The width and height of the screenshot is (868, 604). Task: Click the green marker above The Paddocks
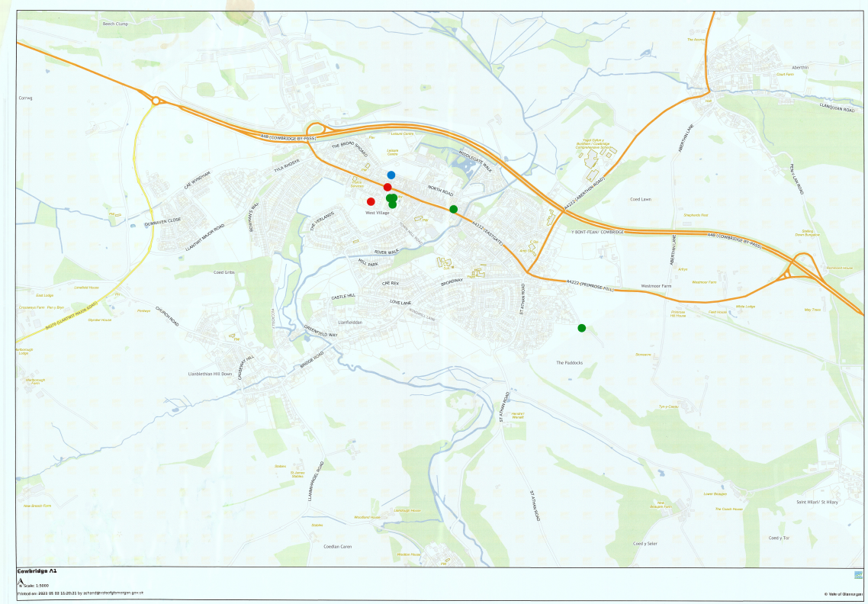(582, 328)
